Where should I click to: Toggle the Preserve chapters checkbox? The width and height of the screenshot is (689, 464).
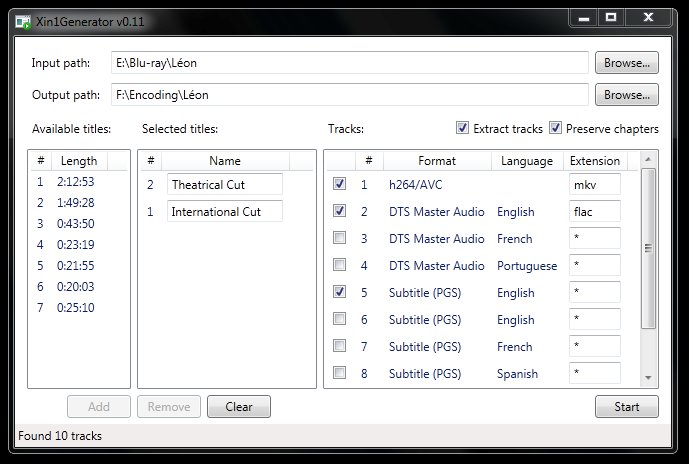coord(555,128)
